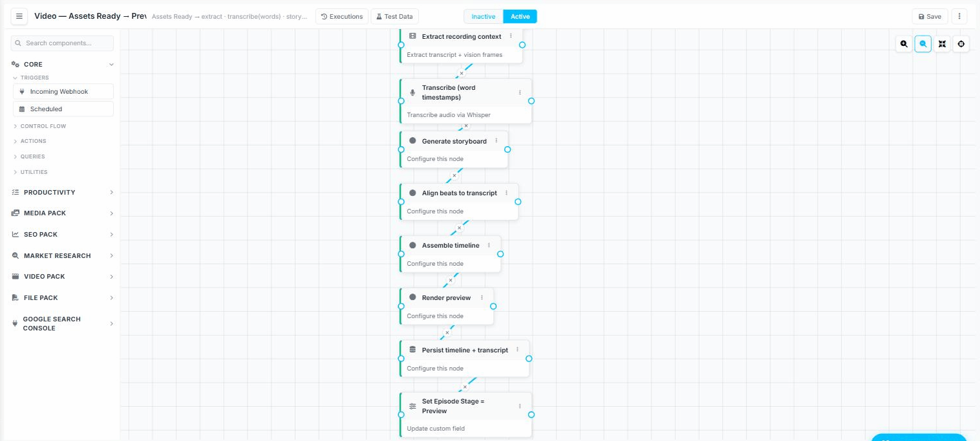Click 'Extract transcript + vision frames' description

454,55
